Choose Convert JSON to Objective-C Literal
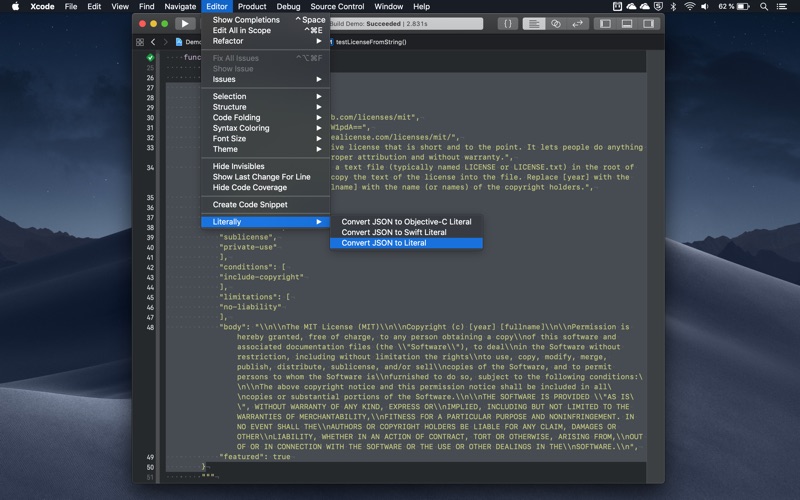This screenshot has height=500, width=800. tap(406, 221)
